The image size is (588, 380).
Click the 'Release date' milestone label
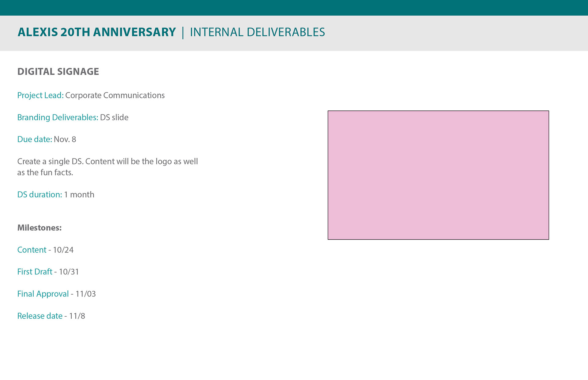[40, 316]
